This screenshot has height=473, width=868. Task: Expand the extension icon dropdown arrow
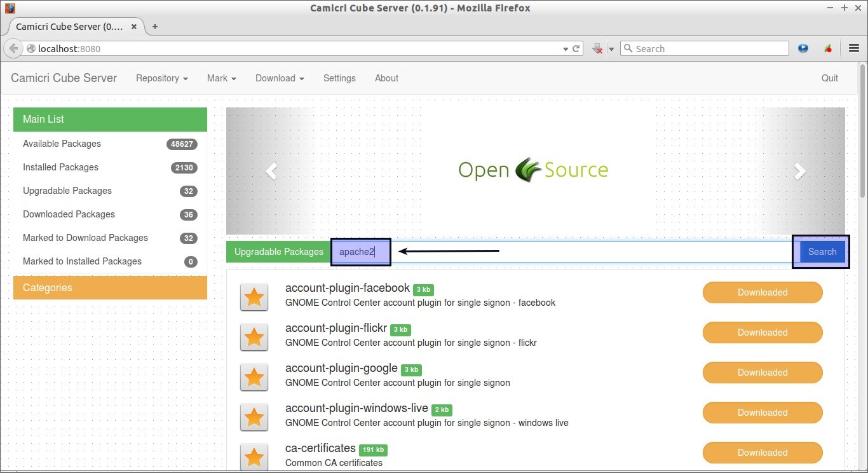point(611,49)
